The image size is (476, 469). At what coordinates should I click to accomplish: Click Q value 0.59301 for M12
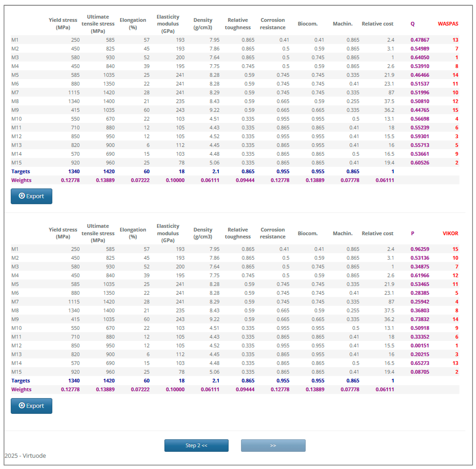click(x=420, y=136)
